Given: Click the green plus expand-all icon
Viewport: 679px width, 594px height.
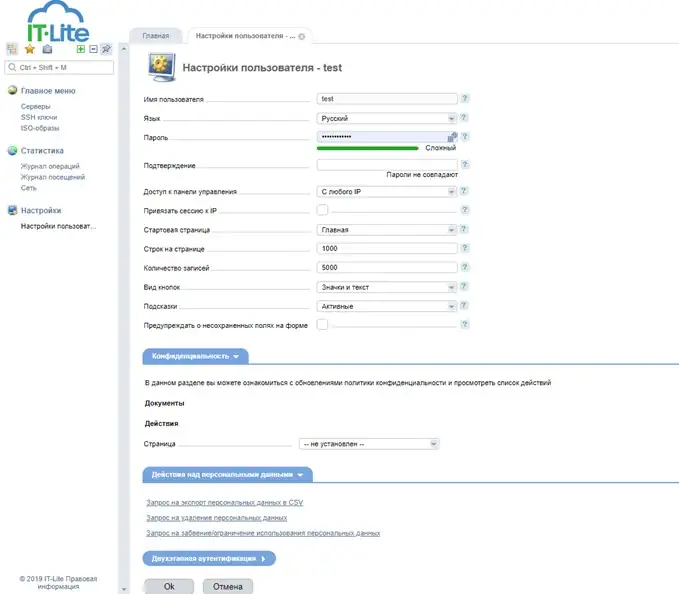Looking at the screenshot, I should (x=81, y=48).
